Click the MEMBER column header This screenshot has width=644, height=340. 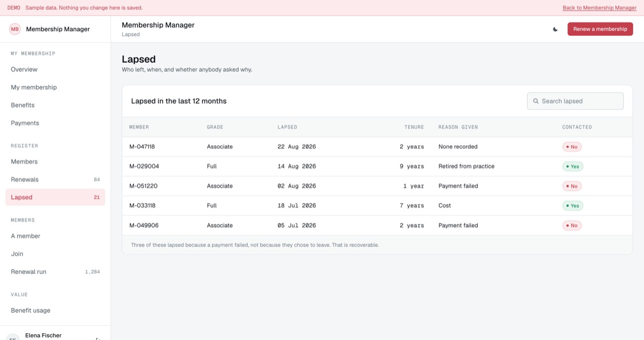tap(139, 127)
